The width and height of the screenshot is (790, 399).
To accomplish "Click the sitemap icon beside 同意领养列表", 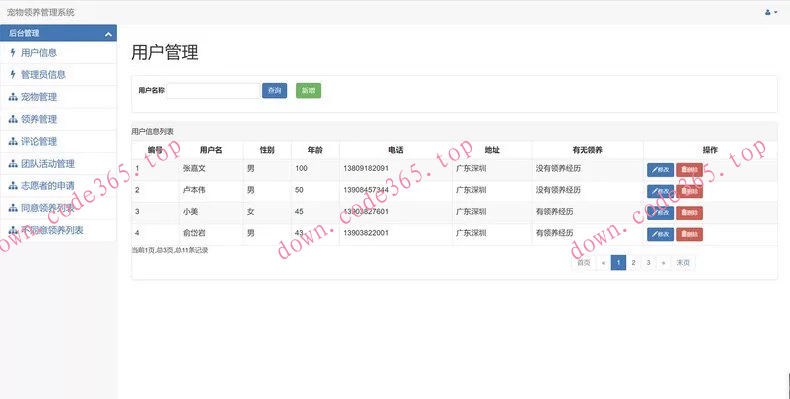I will (x=13, y=208).
